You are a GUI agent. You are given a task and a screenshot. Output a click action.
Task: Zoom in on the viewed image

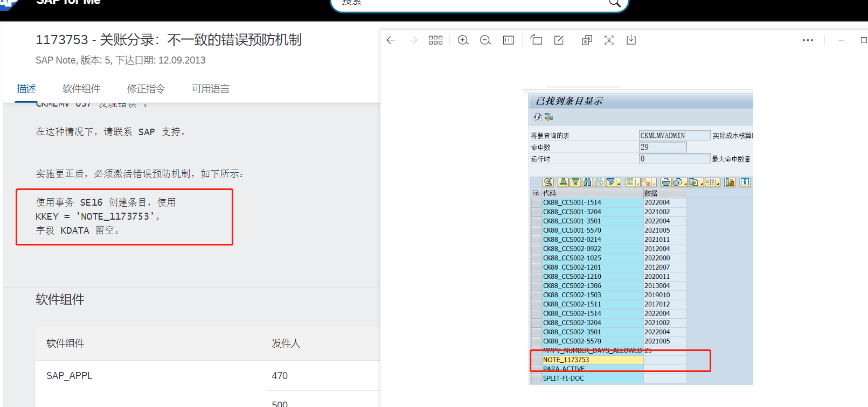click(463, 40)
